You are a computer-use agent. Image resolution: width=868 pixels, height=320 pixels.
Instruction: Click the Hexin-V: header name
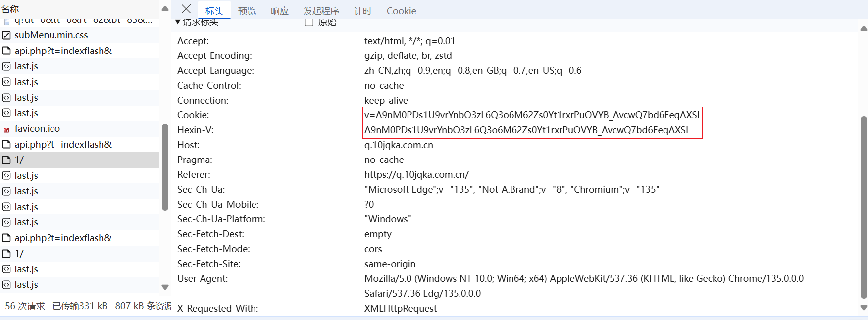pos(195,130)
